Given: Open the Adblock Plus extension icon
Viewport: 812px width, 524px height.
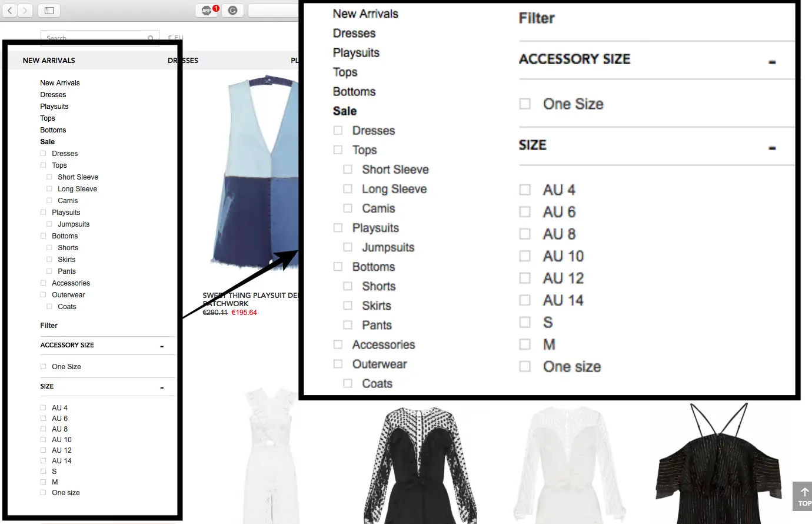Looking at the screenshot, I should click(207, 11).
